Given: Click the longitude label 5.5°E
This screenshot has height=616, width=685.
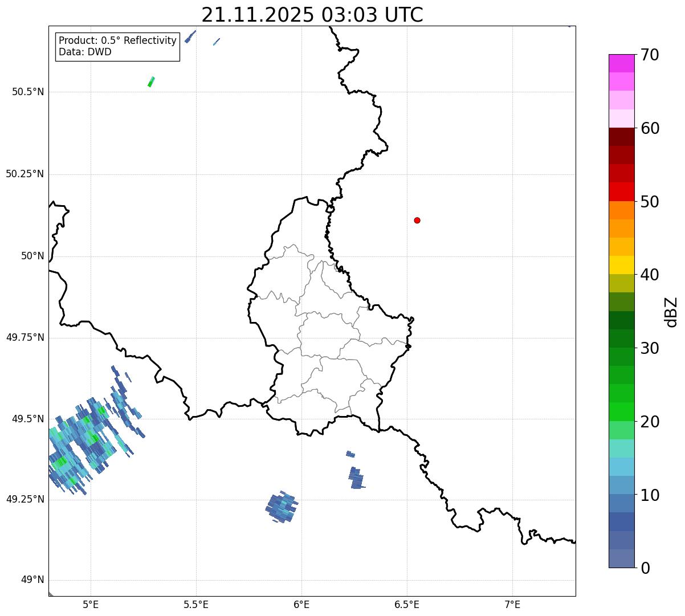Looking at the screenshot, I should coord(196,604).
